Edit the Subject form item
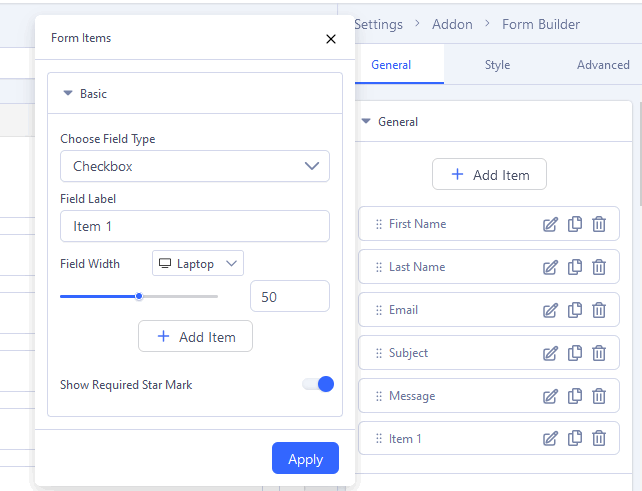 550,353
